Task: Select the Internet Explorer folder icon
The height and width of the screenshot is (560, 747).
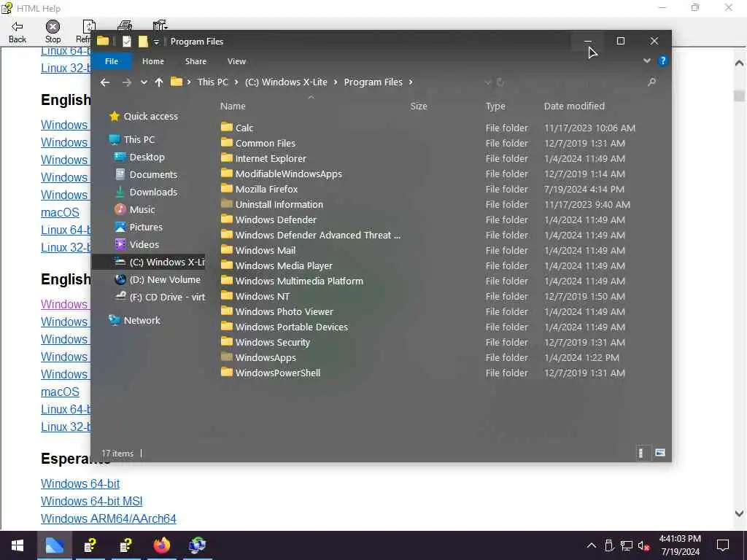Action: [227, 158]
